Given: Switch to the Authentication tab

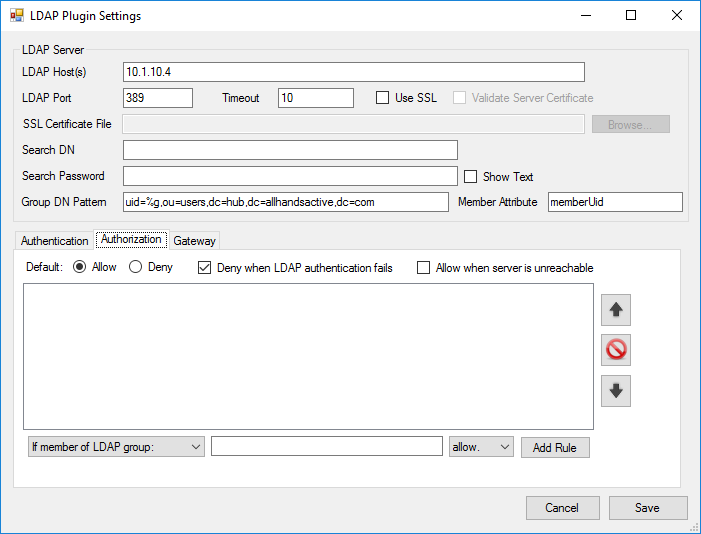Looking at the screenshot, I should point(55,241).
